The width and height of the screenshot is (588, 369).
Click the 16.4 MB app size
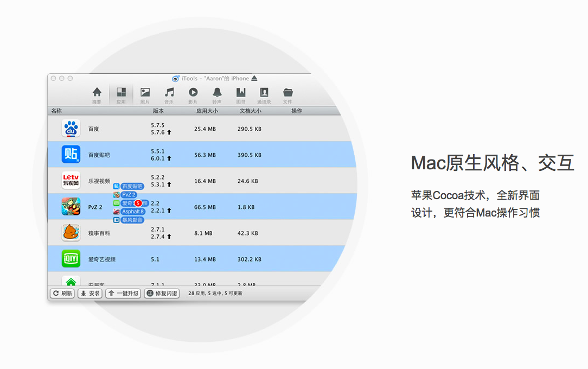[205, 181]
